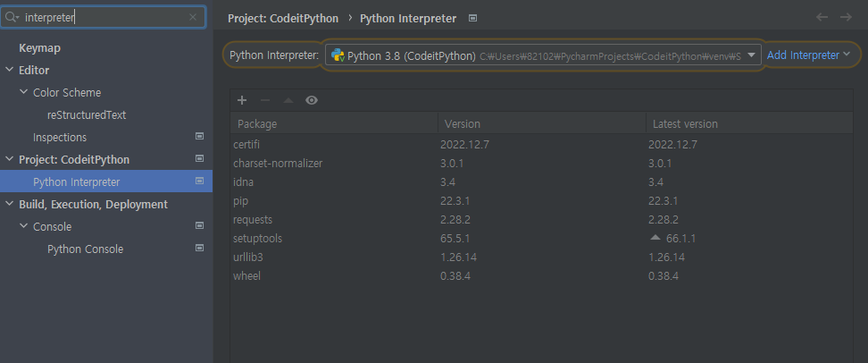
Task: Collapse Build, Execution, Deployment section
Action: click(10, 204)
